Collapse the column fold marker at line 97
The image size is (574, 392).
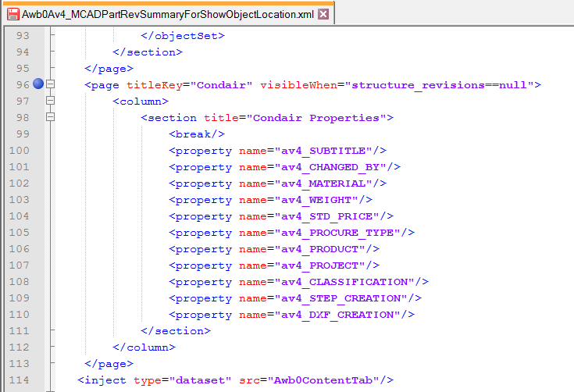click(x=51, y=101)
